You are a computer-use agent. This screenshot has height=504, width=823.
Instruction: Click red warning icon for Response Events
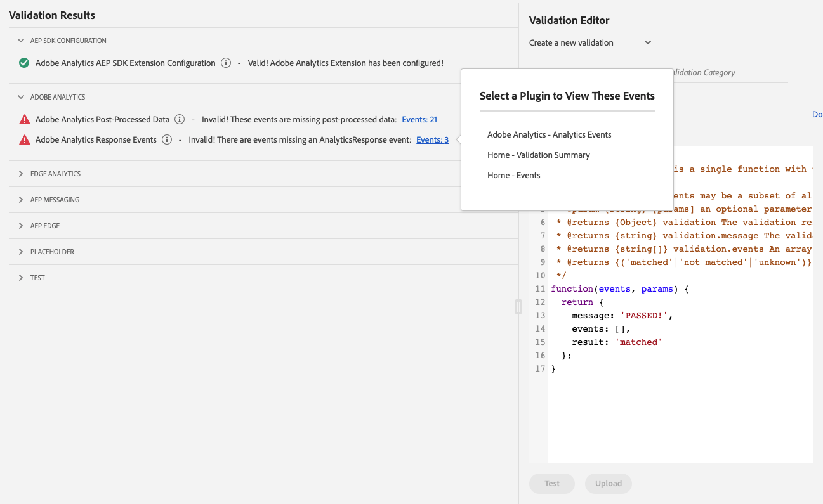point(24,139)
